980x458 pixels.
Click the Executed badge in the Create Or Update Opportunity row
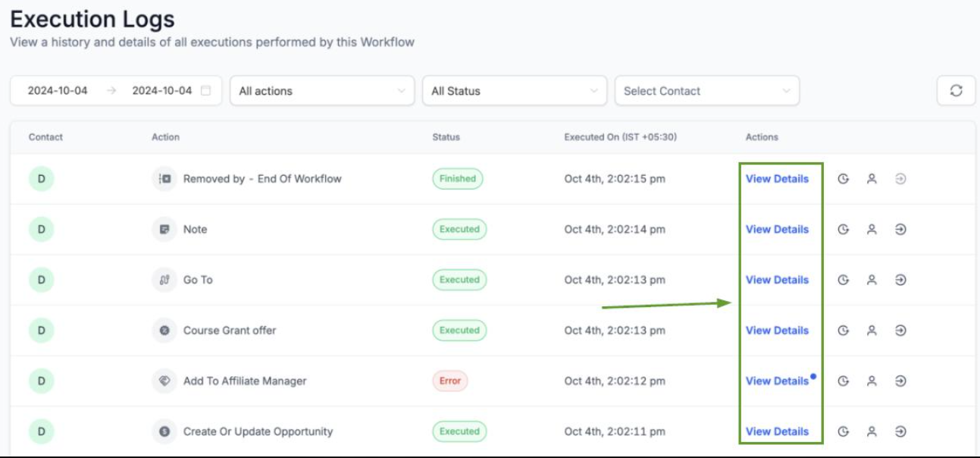click(x=459, y=431)
